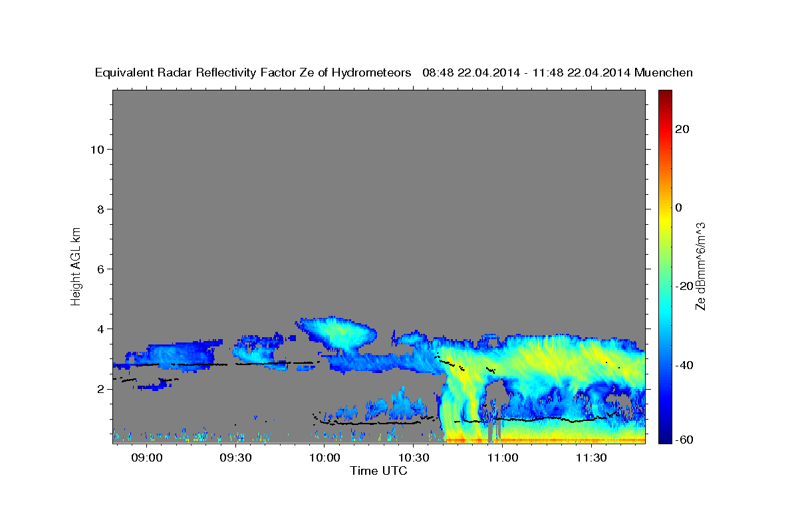Image resolution: width=798 pixels, height=532 pixels.
Task: Click the 'Time UTC' axis label
Action: pyautogui.click(x=378, y=471)
